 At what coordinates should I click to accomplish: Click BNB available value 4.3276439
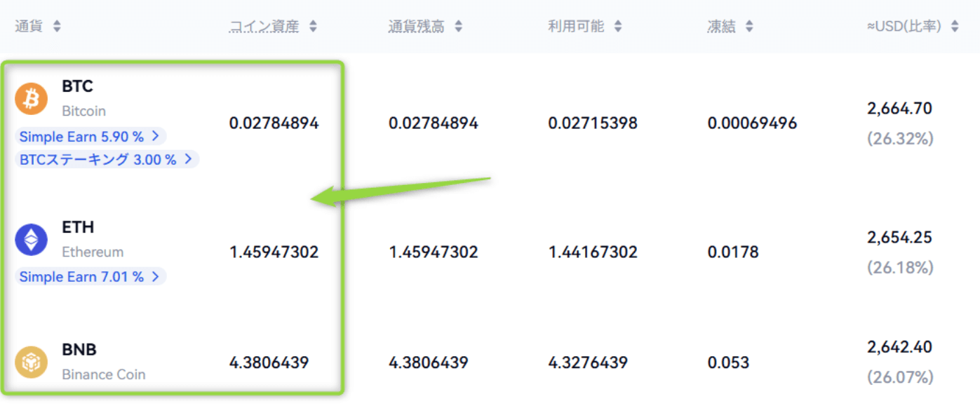click(x=588, y=362)
